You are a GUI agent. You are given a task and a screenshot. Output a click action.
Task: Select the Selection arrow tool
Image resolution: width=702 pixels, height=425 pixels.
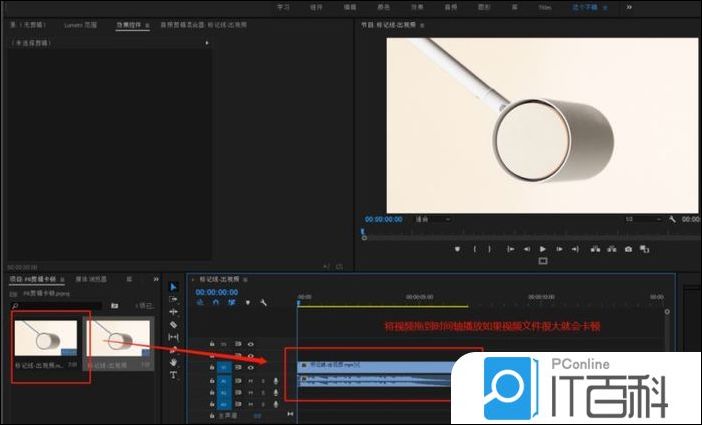(173, 287)
